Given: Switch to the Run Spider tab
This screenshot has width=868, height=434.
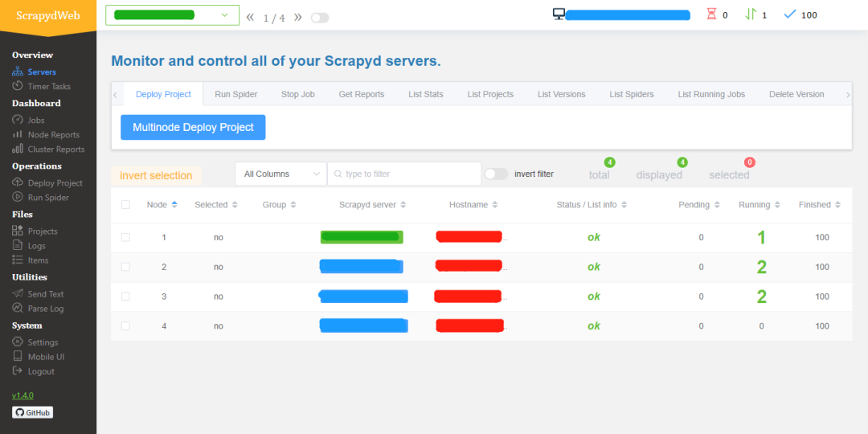Looking at the screenshot, I should [236, 94].
